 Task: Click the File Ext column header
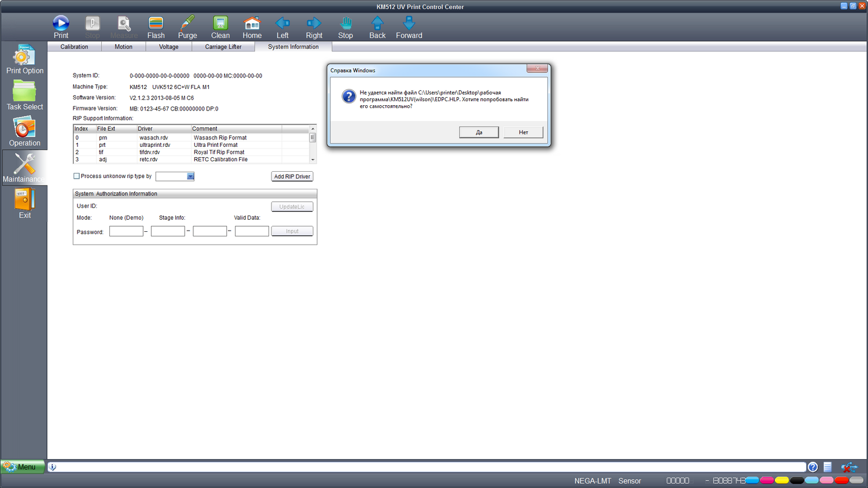tap(116, 129)
